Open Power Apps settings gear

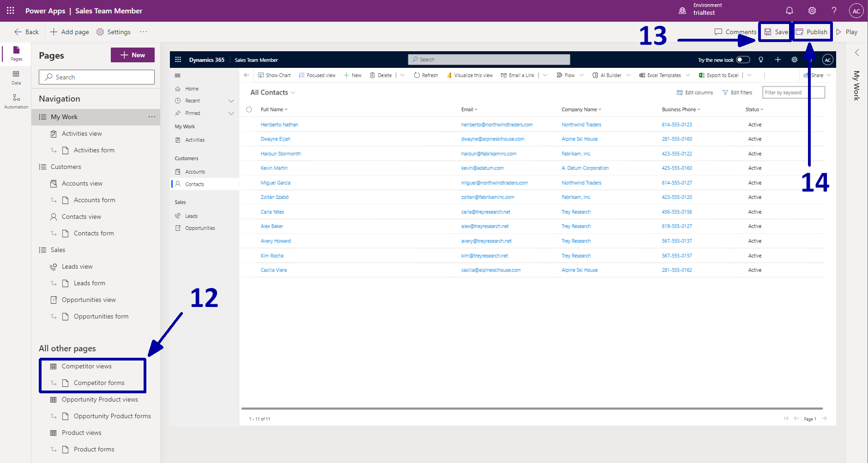tap(812, 11)
